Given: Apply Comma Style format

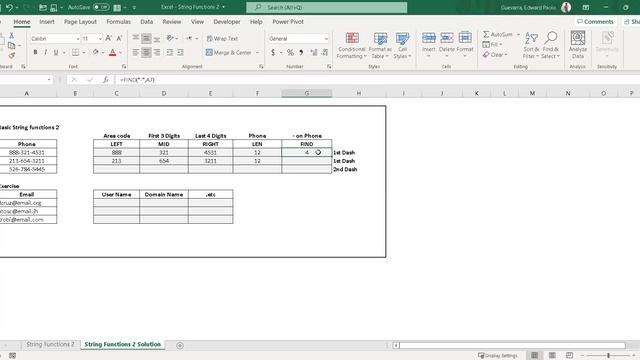Looking at the screenshot, I should (301, 52).
